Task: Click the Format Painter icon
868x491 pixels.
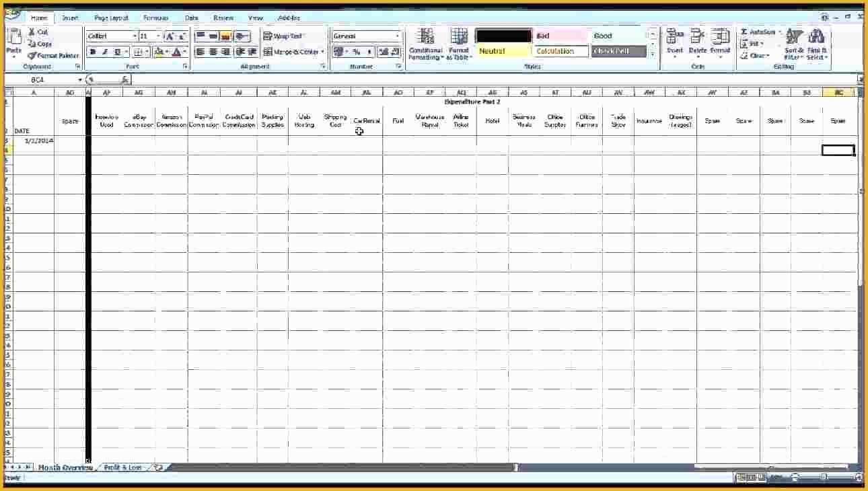Action: (32, 56)
